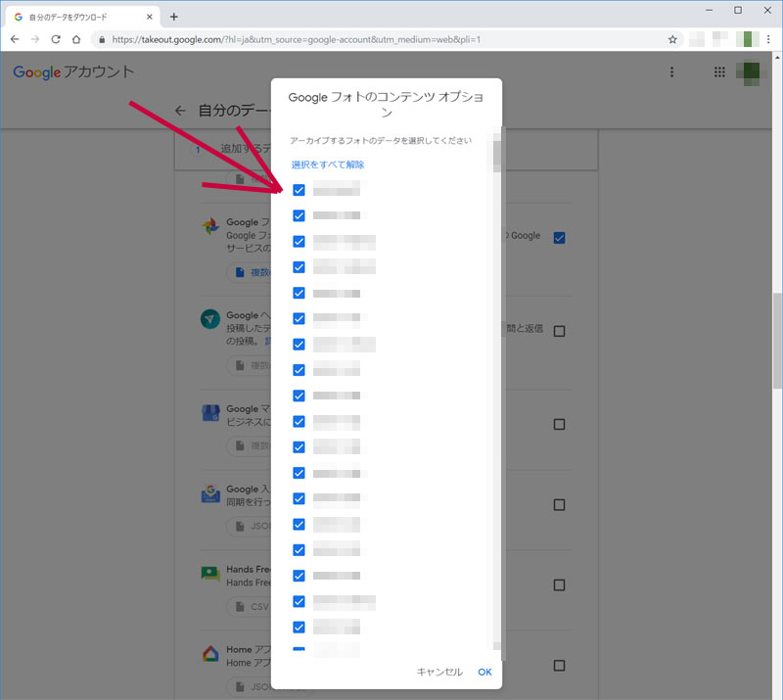This screenshot has width=783, height=700.
Task: Reload the page with the refresh icon
Action: click(56, 39)
